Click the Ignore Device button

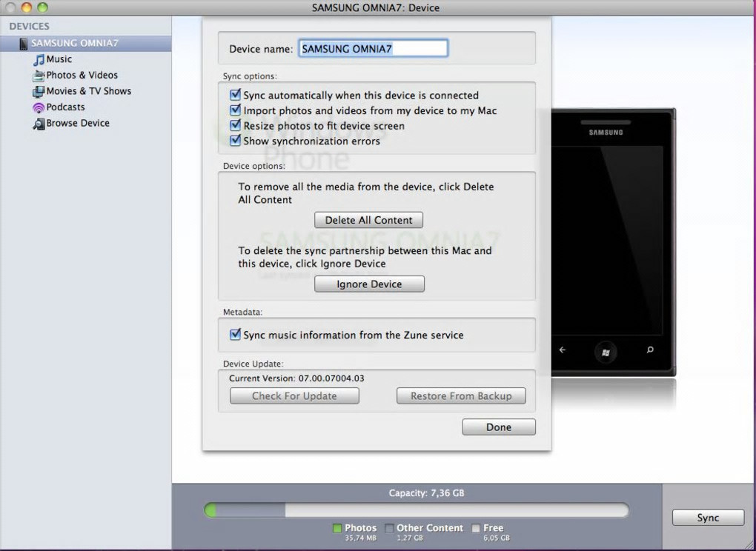pos(369,284)
